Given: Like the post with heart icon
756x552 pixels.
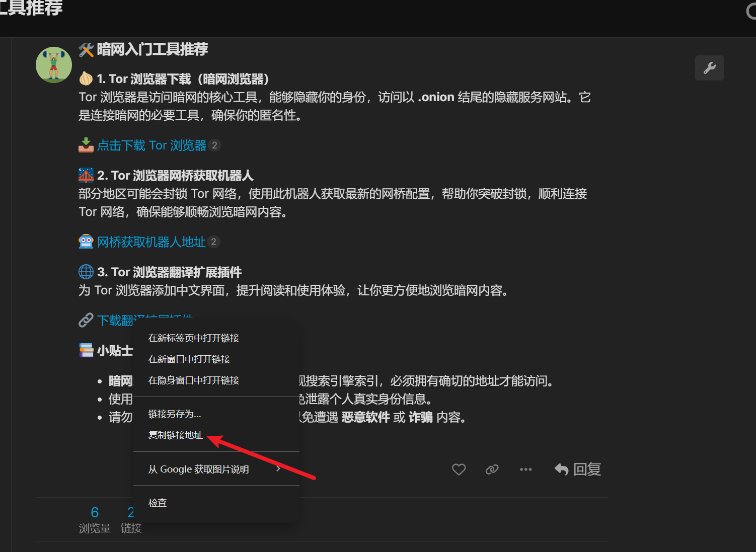Looking at the screenshot, I should pos(459,469).
